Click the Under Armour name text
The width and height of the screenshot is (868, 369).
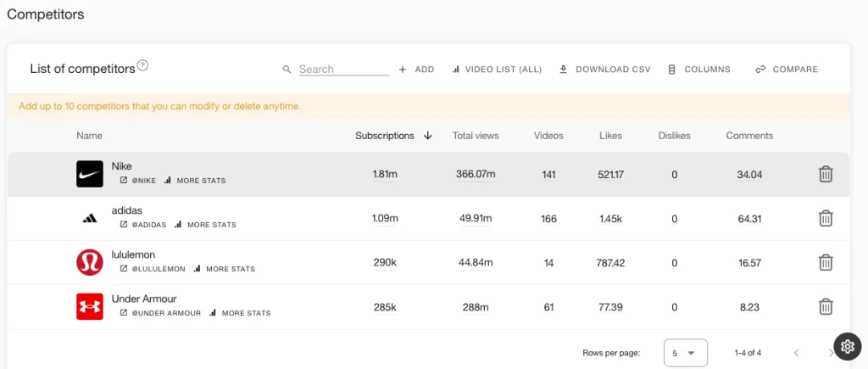point(144,299)
